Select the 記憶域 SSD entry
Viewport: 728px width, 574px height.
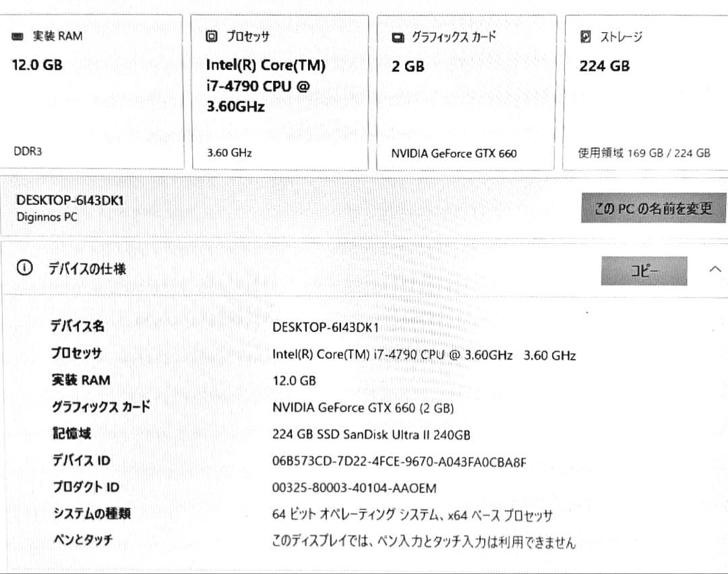click(x=373, y=435)
